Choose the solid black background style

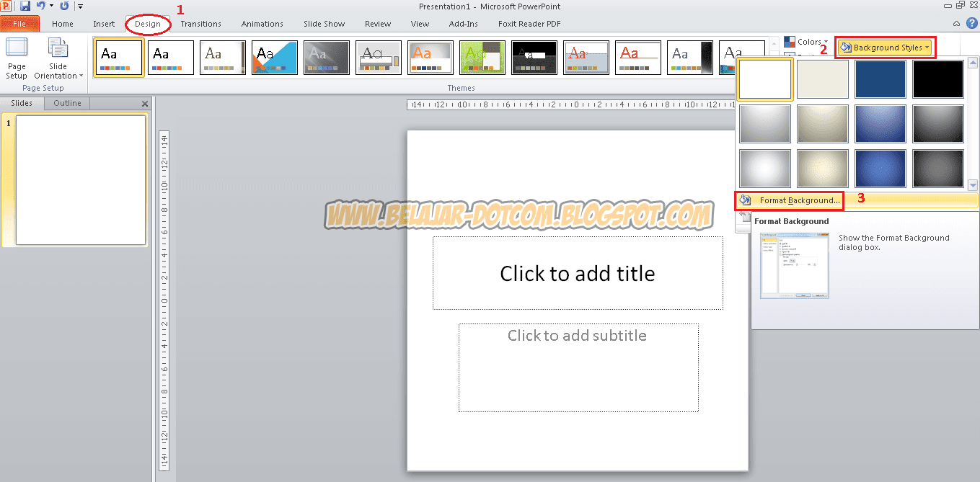point(938,79)
